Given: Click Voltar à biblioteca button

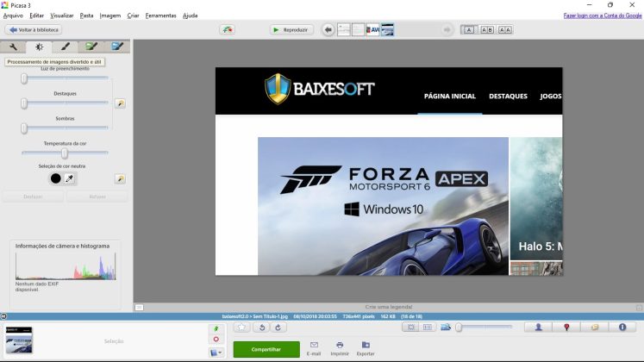Looking at the screenshot, I should pos(34,29).
